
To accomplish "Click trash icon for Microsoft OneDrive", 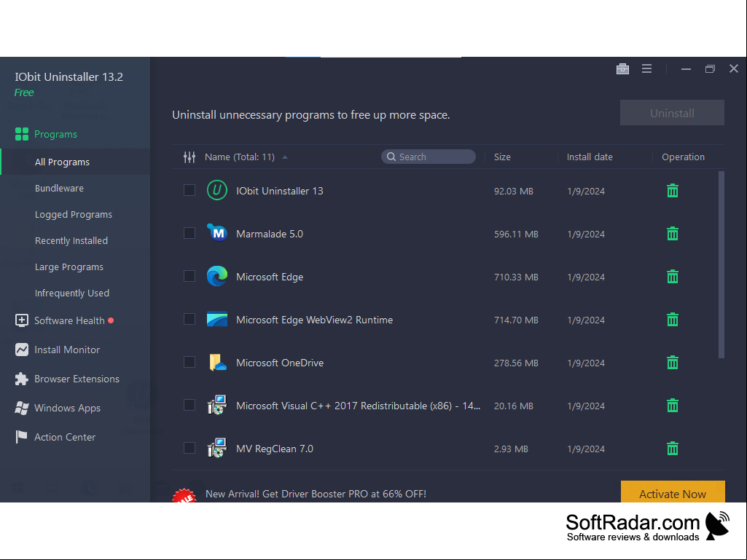I will tap(672, 363).
